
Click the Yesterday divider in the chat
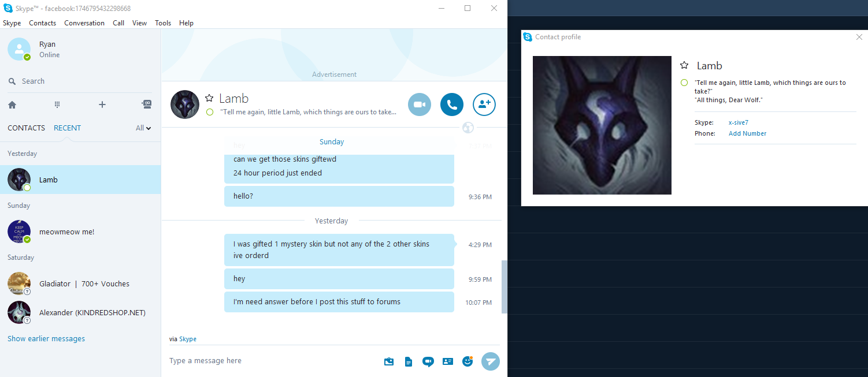[331, 221]
